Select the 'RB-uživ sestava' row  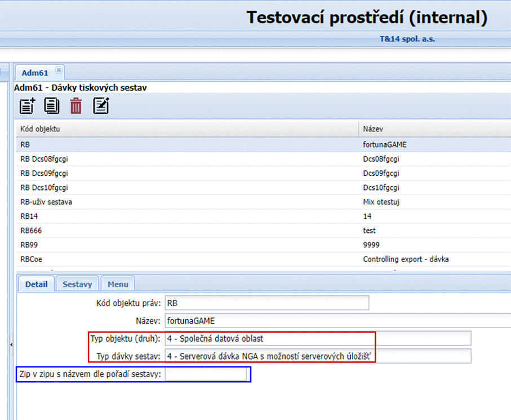coord(169,201)
